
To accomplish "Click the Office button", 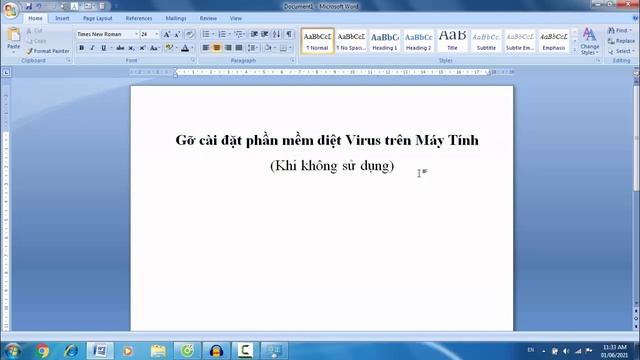I will pyautogui.click(x=10, y=10).
